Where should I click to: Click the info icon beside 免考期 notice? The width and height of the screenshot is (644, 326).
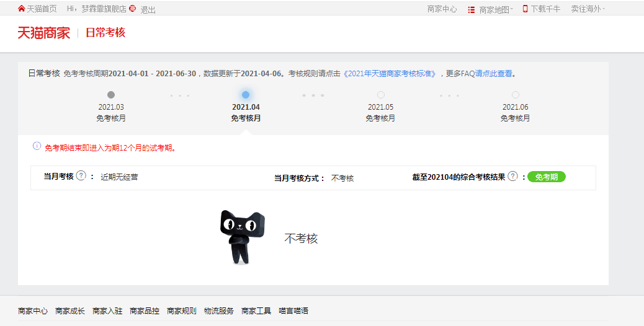(x=37, y=146)
